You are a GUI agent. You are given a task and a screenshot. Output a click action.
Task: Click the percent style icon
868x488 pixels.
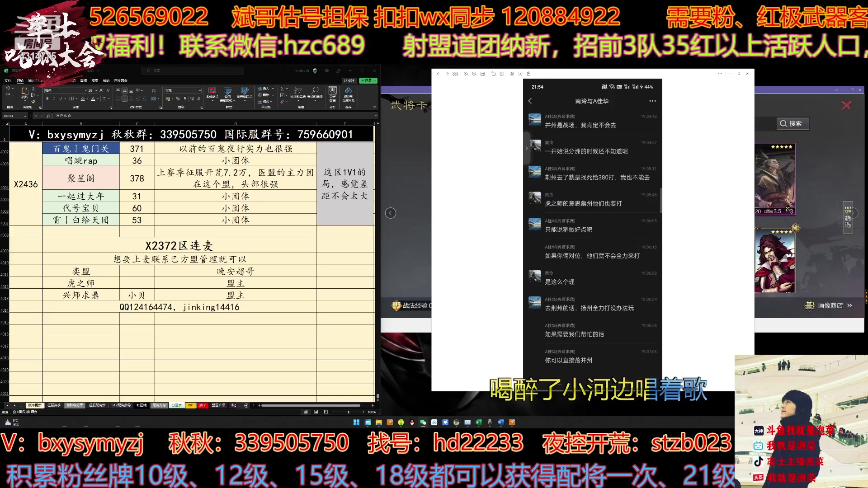pyautogui.click(x=178, y=99)
